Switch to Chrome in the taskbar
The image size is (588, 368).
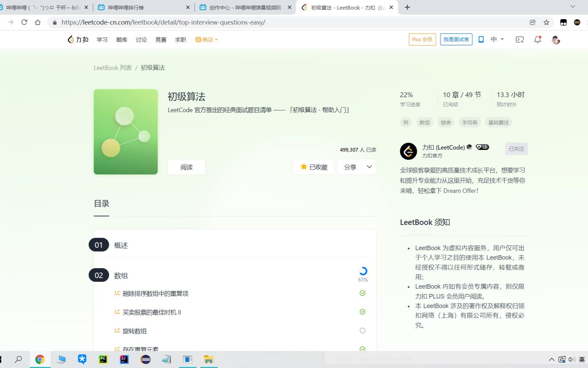tap(40, 359)
